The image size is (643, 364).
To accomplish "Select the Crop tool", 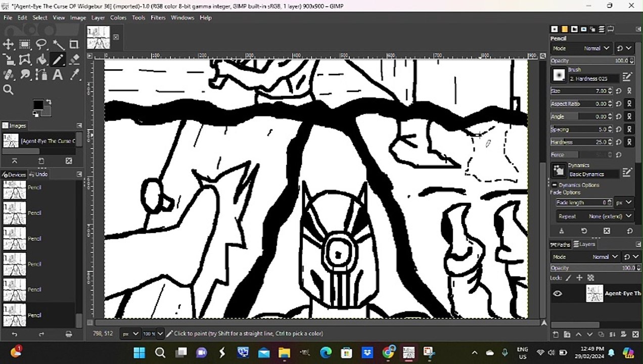I will (74, 44).
